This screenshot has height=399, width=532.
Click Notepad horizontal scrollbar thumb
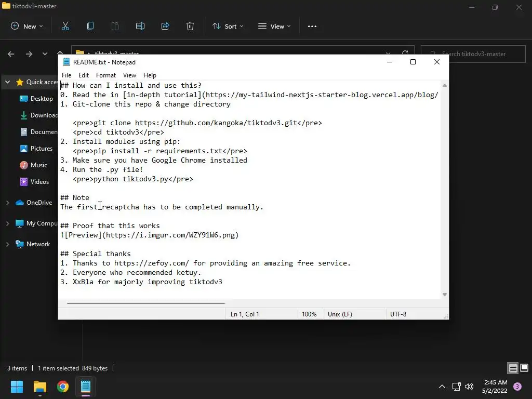pyautogui.click(x=146, y=303)
